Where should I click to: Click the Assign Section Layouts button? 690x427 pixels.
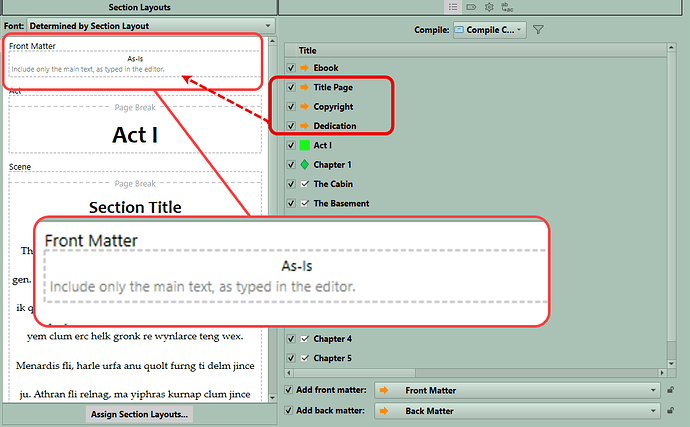[139, 413]
